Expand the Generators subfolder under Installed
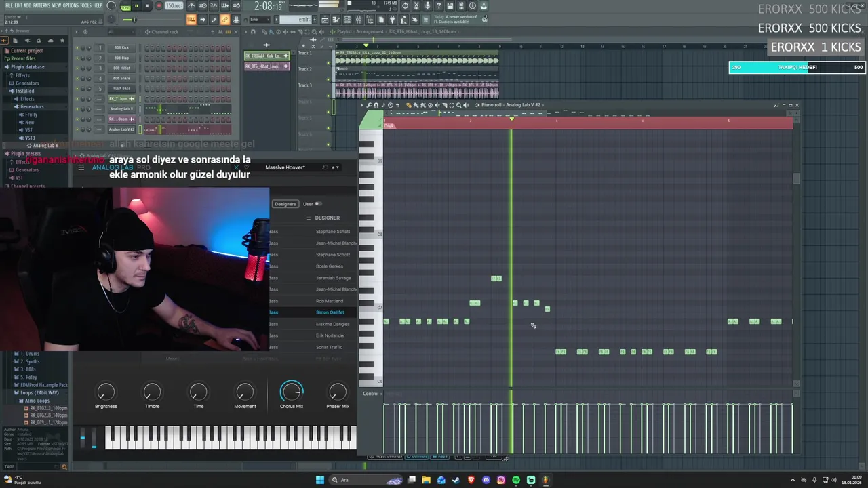 (x=31, y=106)
